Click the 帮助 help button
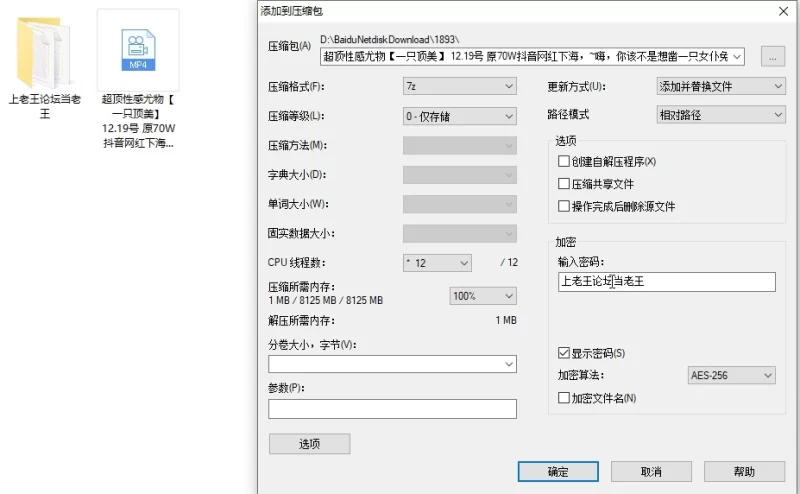The height and width of the screenshot is (494, 800). tap(744, 472)
